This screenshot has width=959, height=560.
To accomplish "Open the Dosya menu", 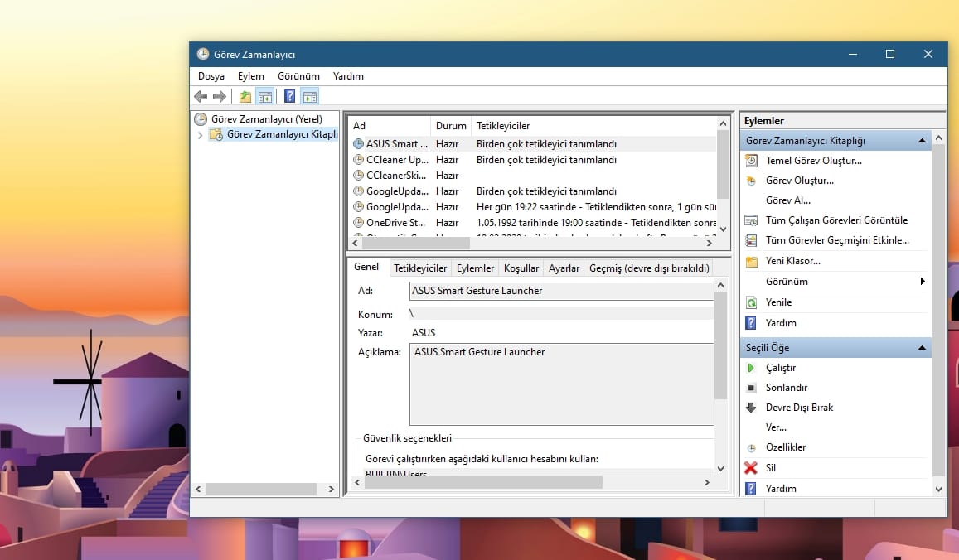I will pyautogui.click(x=211, y=76).
